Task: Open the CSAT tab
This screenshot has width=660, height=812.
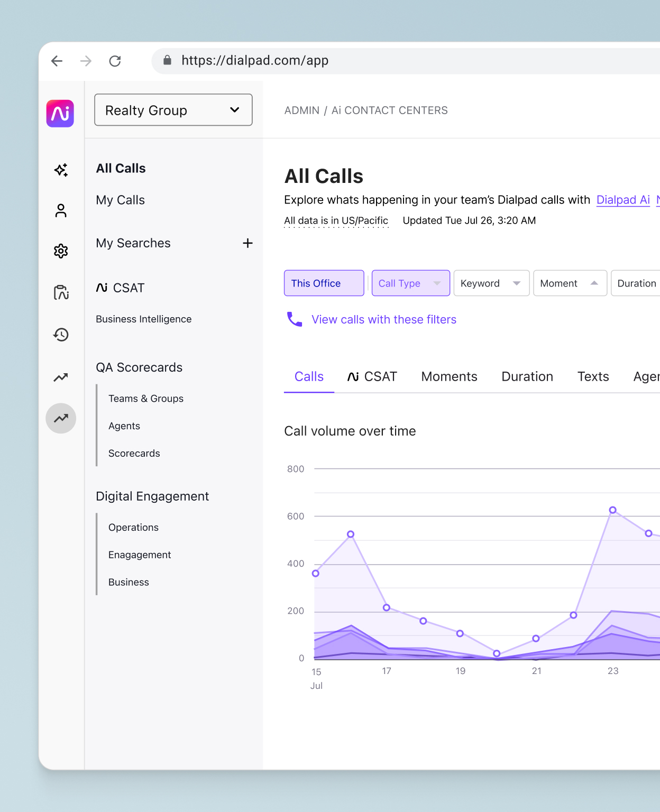Action: click(x=372, y=376)
